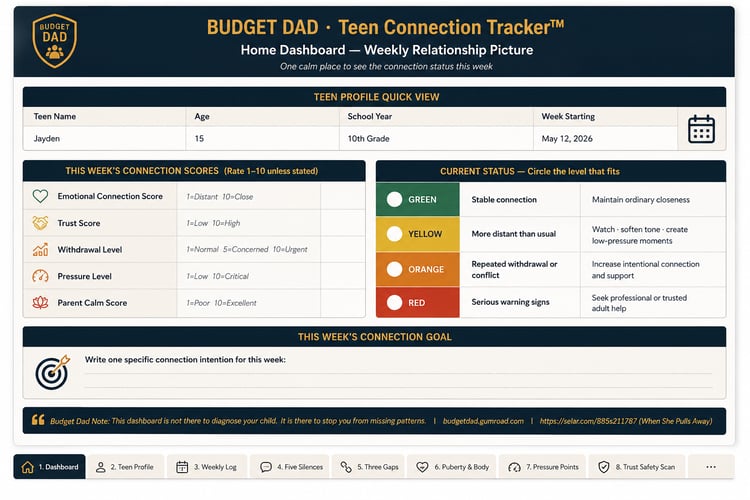Screen dimensions: 750x500
Task: Click the Budget Dad shield logo
Action: (55, 41)
